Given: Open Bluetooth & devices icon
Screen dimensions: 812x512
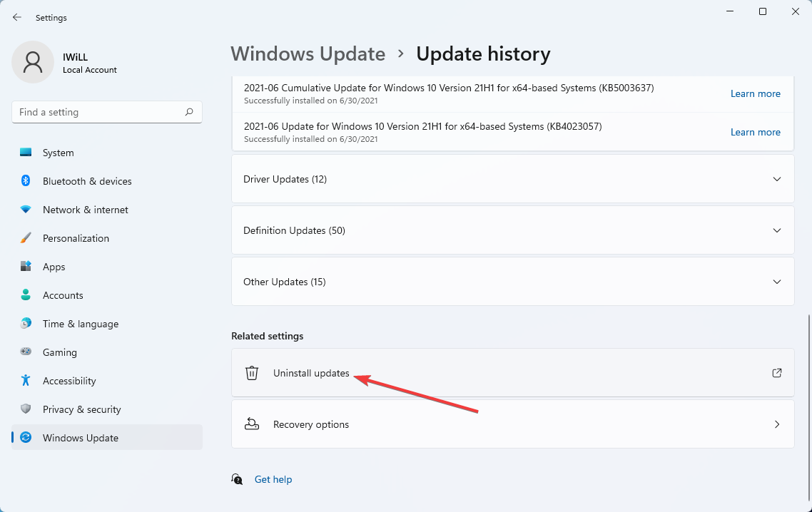Looking at the screenshot, I should click(x=26, y=181).
